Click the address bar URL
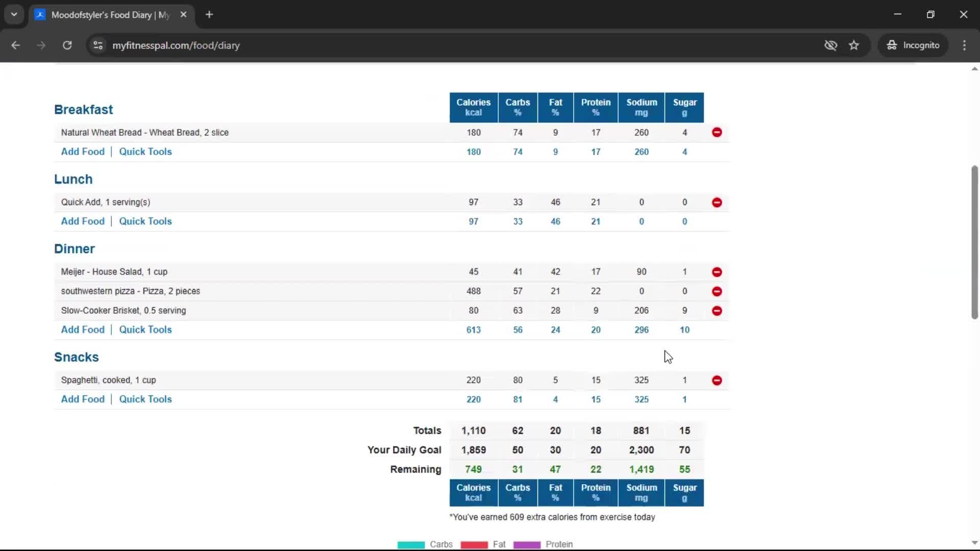This screenshot has height=551, width=980. (x=176, y=45)
